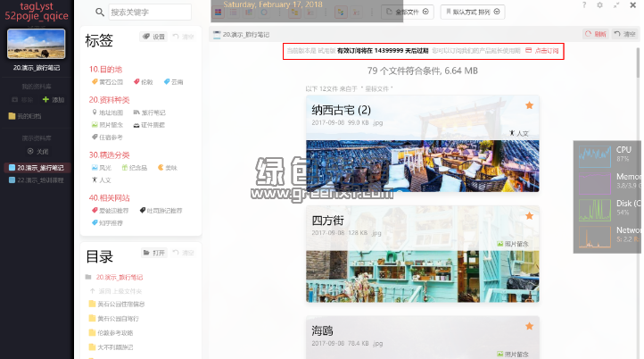Select the 人文 tag in tag panel
The image size is (644, 359).
point(102,179)
